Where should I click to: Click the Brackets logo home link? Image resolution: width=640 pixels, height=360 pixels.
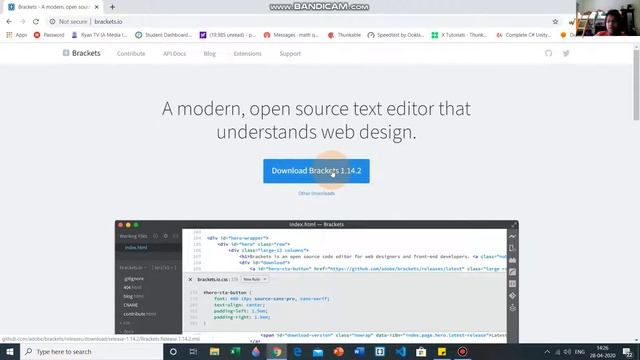[x=82, y=53]
